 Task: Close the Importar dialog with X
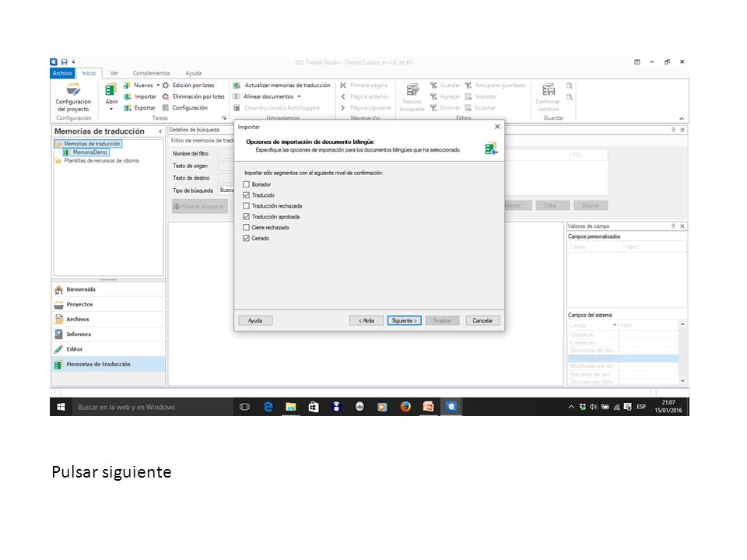pyautogui.click(x=497, y=127)
